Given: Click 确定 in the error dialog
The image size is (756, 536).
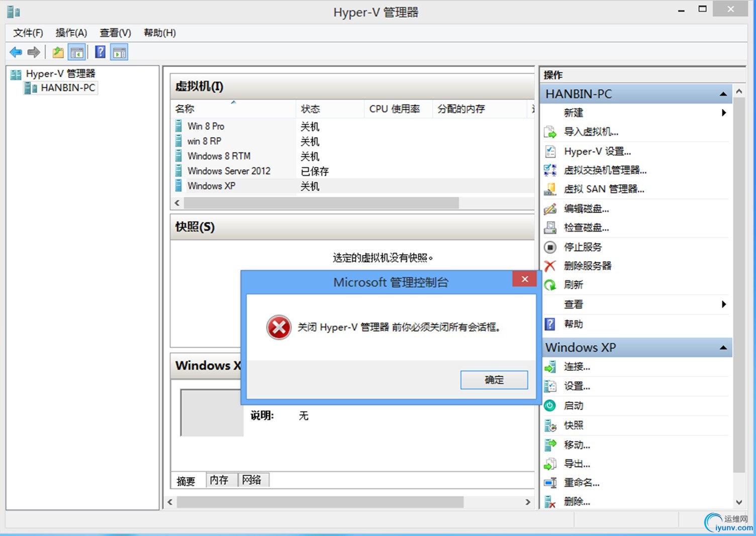Looking at the screenshot, I should (x=494, y=380).
